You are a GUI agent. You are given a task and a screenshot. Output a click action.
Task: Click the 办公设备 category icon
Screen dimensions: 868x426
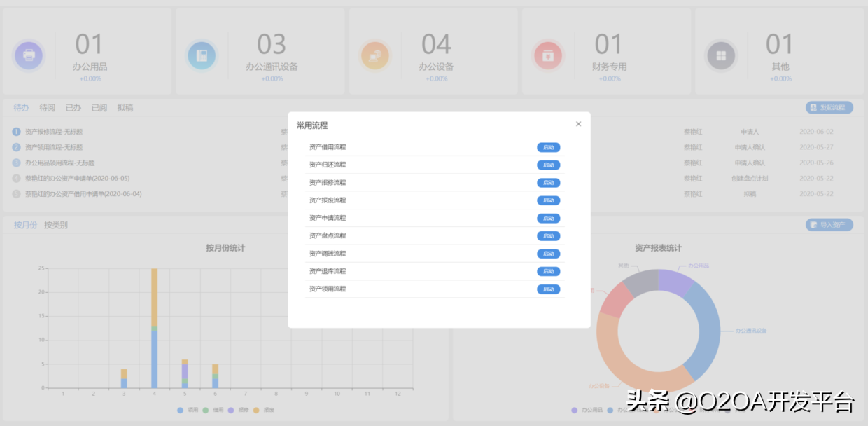[x=376, y=55]
